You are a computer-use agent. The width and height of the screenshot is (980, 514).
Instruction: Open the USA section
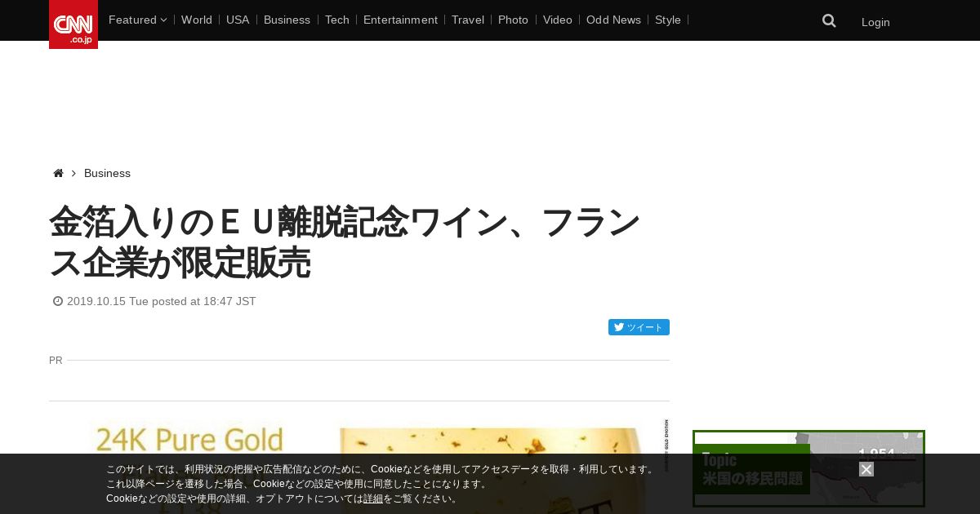tap(238, 20)
